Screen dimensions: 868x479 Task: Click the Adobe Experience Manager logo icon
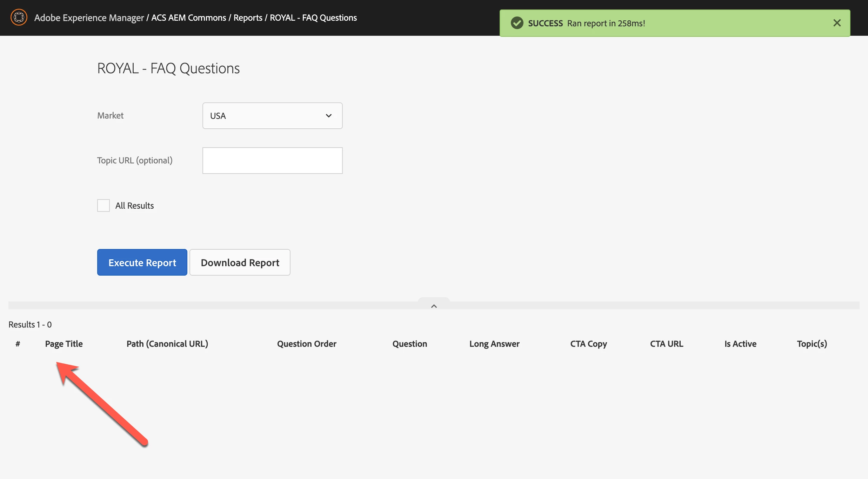tap(19, 18)
